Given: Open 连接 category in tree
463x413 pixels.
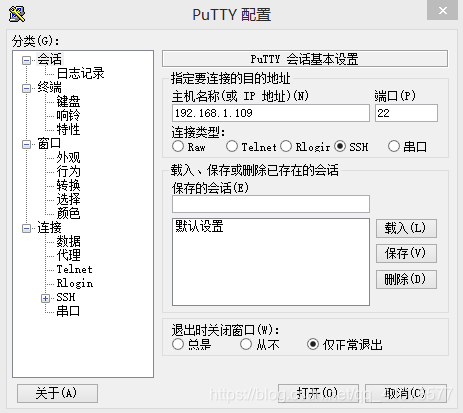Looking at the screenshot, I should pos(49,227).
